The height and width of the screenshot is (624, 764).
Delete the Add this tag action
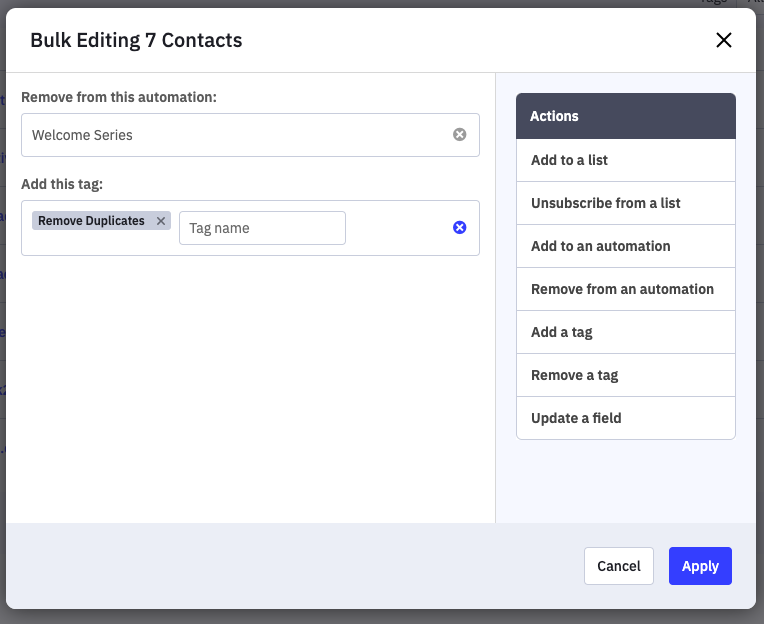pyautogui.click(x=460, y=228)
